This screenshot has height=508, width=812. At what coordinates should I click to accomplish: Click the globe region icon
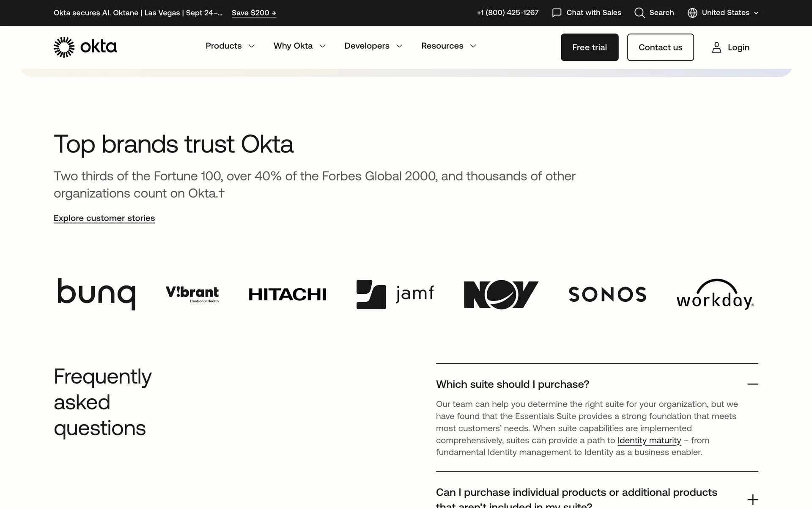pos(692,13)
